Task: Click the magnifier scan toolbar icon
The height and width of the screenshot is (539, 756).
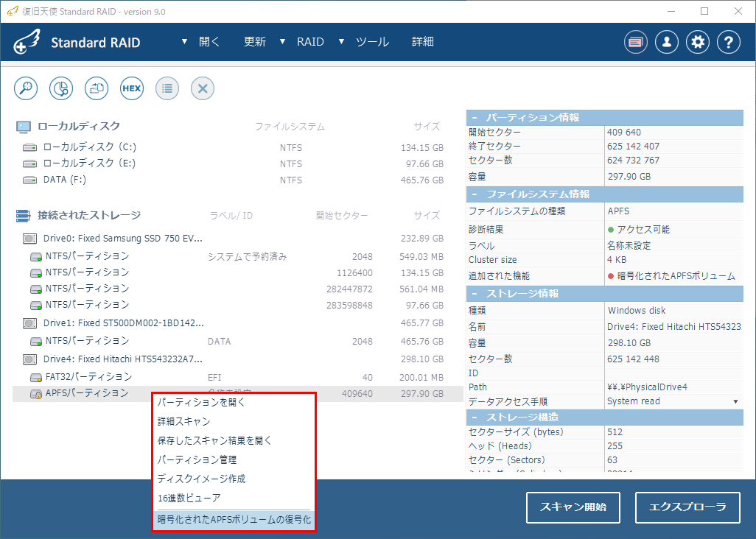Action: click(x=26, y=88)
